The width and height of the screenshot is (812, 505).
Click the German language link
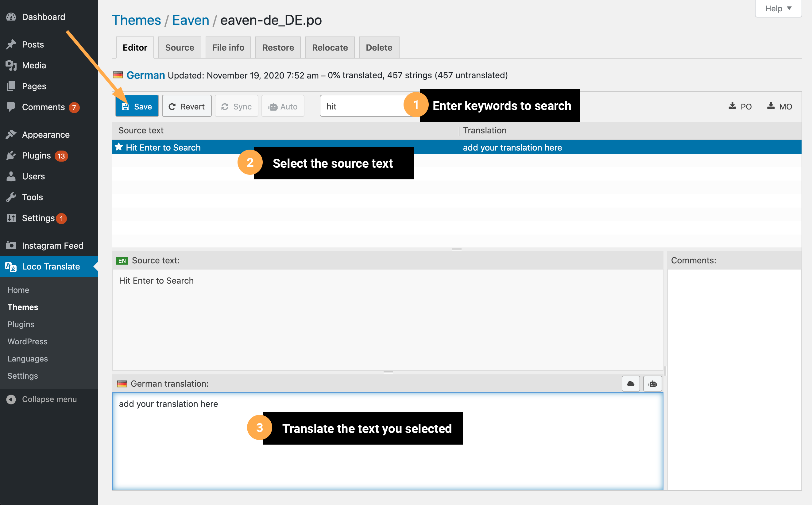click(x=145, y=75)
